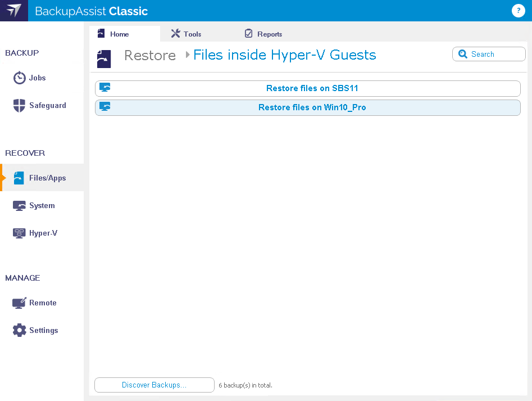The width and height of the screenshot is (532, 401).
Task: Click the Discover Backups button
Action: click(154, 385)
